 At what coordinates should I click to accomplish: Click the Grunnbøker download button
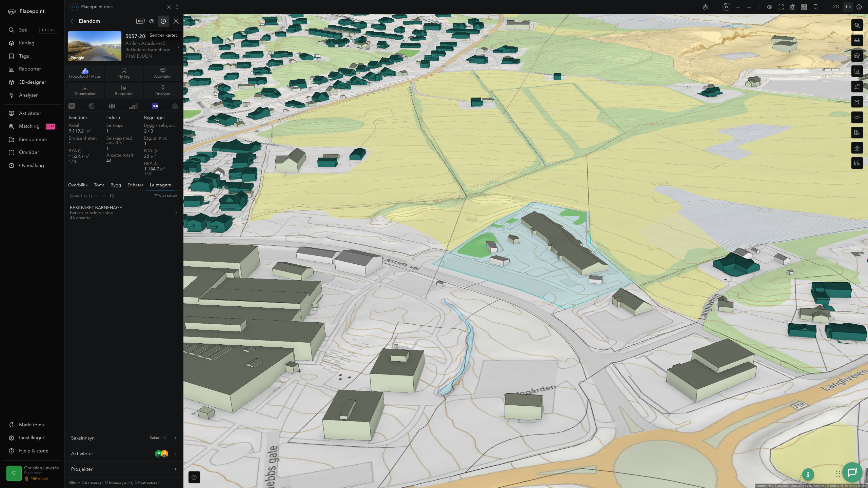(x=85, y=90)
